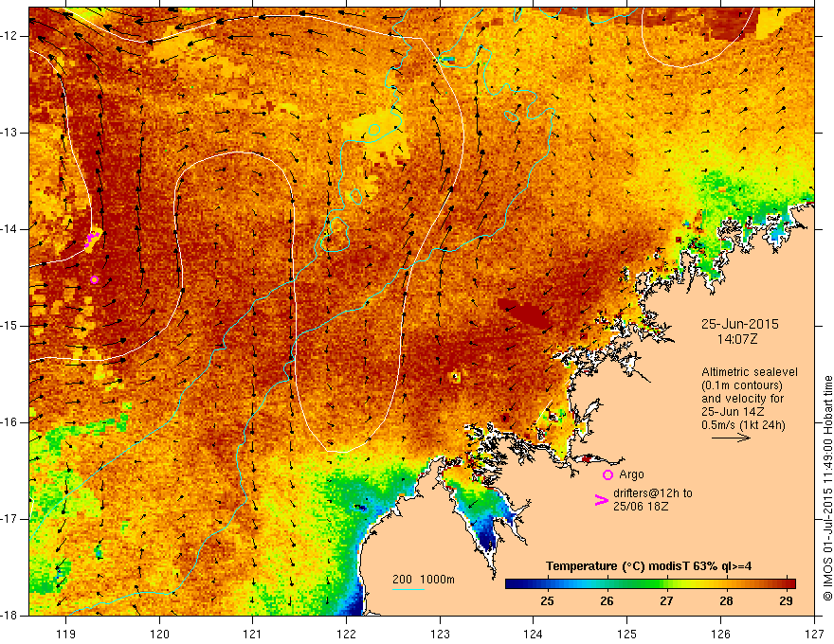Click the cyan isobath legend line
This screenshot has height=644, width=834.
[x=408, y=589]
